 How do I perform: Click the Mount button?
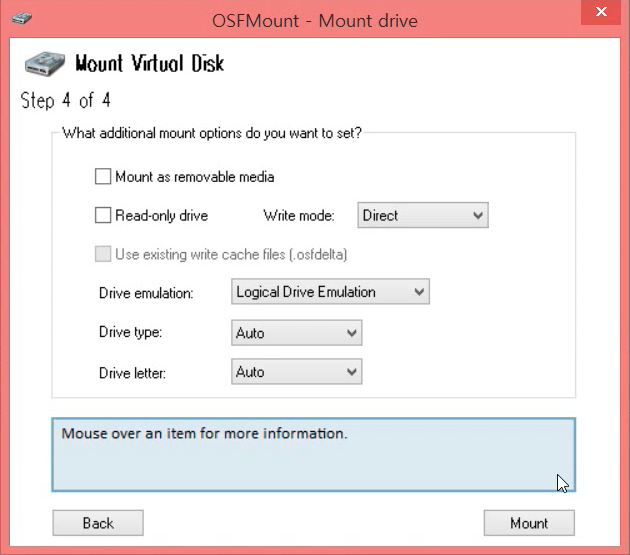pos(529,523)
